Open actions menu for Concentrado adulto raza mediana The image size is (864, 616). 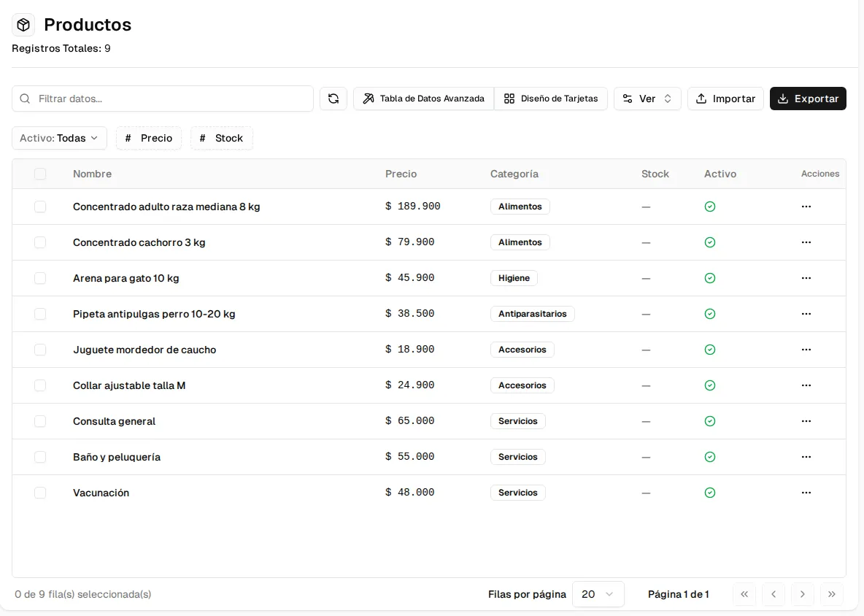(x=806, y=207)
